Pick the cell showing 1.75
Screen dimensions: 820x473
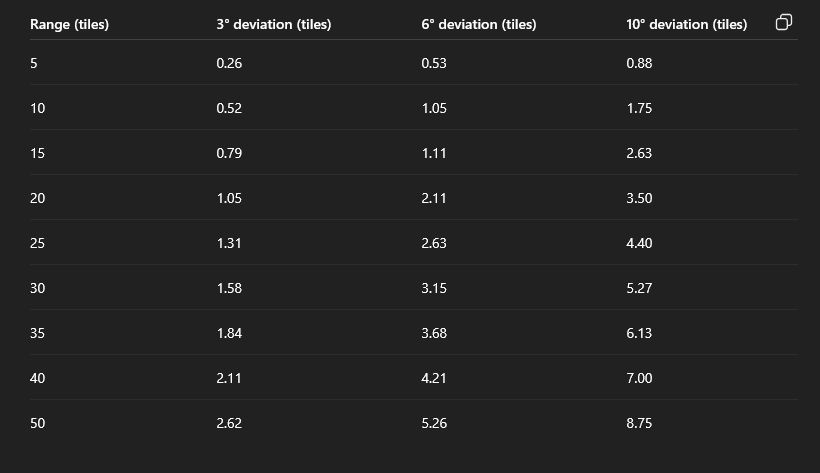639,108
